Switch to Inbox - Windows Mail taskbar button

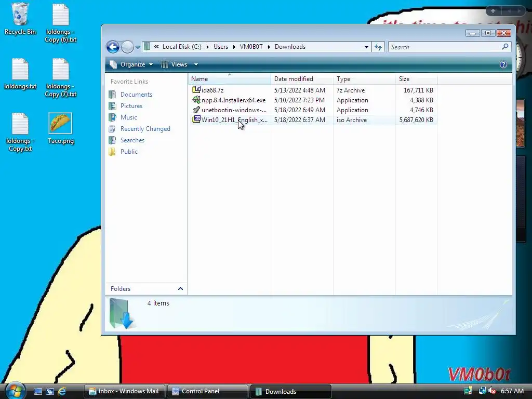124,391
